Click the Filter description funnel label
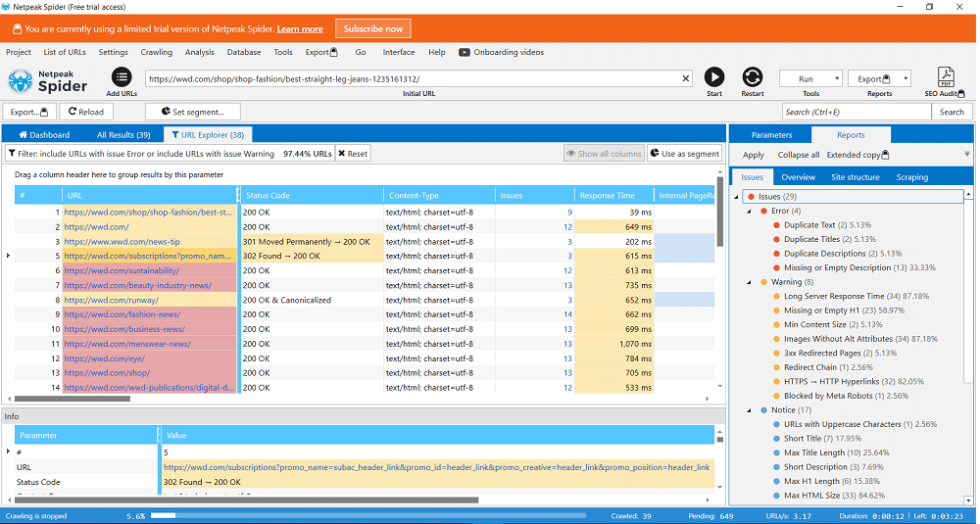980x524 pixels. (140, 154)
